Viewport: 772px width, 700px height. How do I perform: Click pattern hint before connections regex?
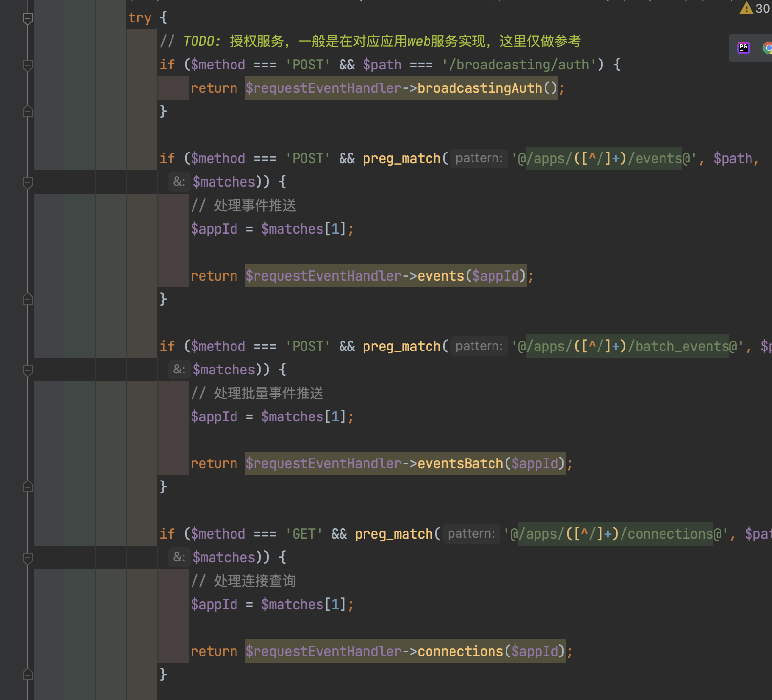[x=471, y=534]
